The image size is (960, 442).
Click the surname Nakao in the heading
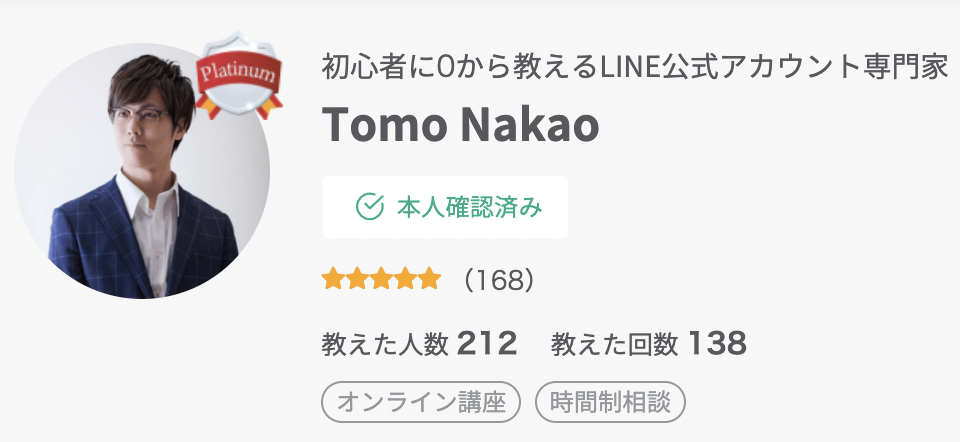pos(530,125)
